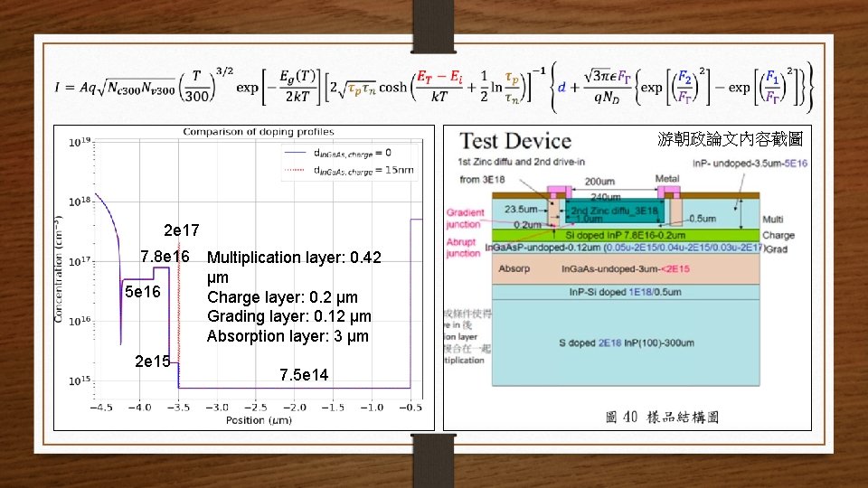Click the 'S doped 2E18 InP(100)-300um' substrate
The image size is (868, 488).
[x=626, y=343]
